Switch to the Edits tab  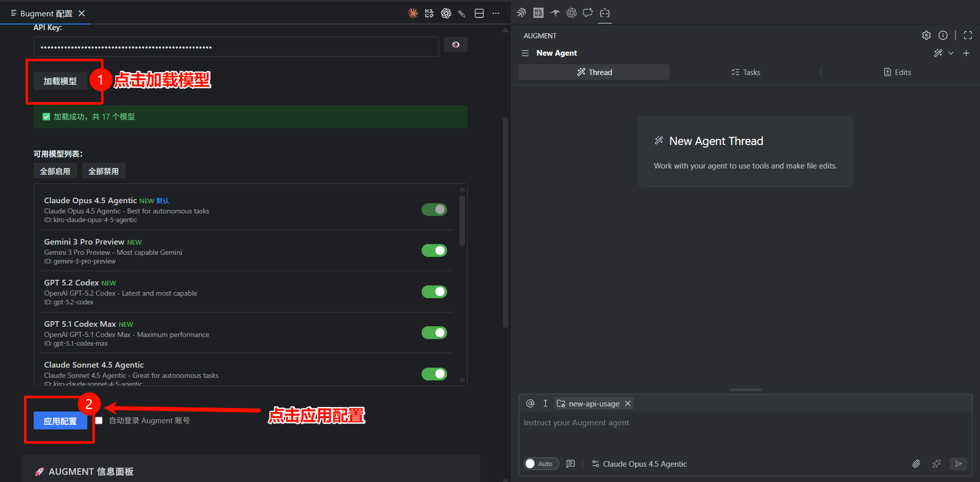point(897,72)
